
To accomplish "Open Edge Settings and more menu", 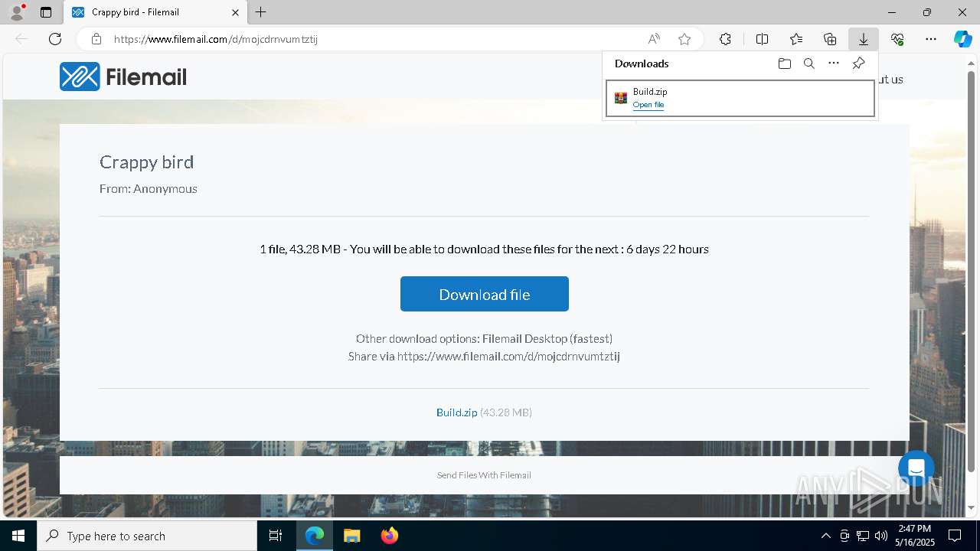I will [931, 39].
